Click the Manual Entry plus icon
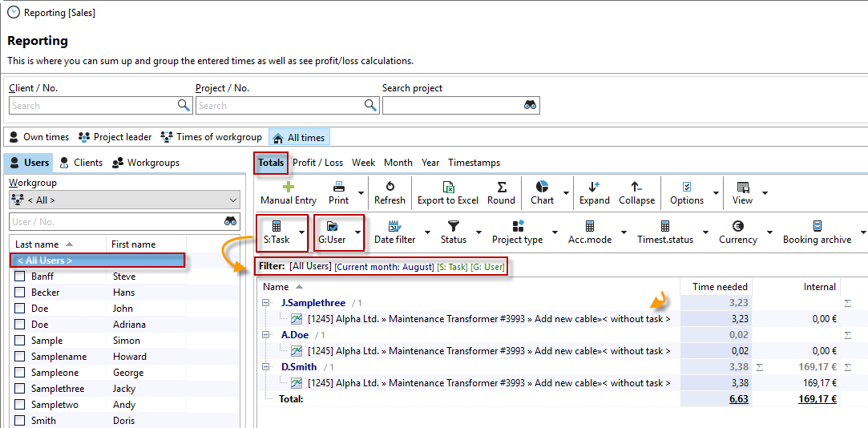The image size is (868, 428). (x=289, y=187)
